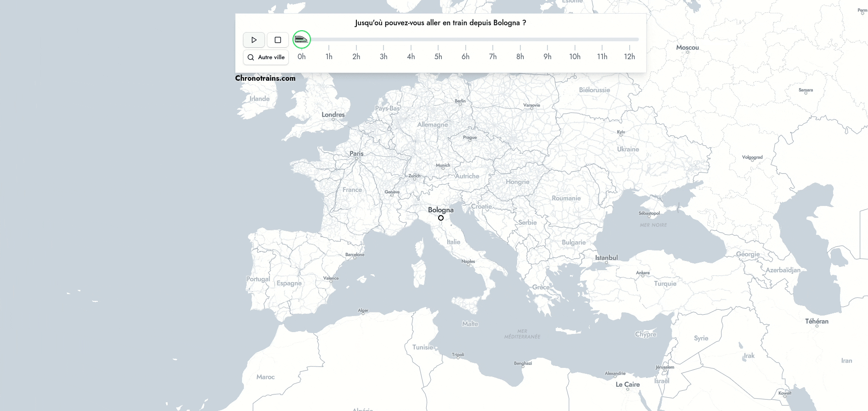This screenshot has width=868, height=411.
Task: Select Istanbul on the map
Action: tap(606, 258)
